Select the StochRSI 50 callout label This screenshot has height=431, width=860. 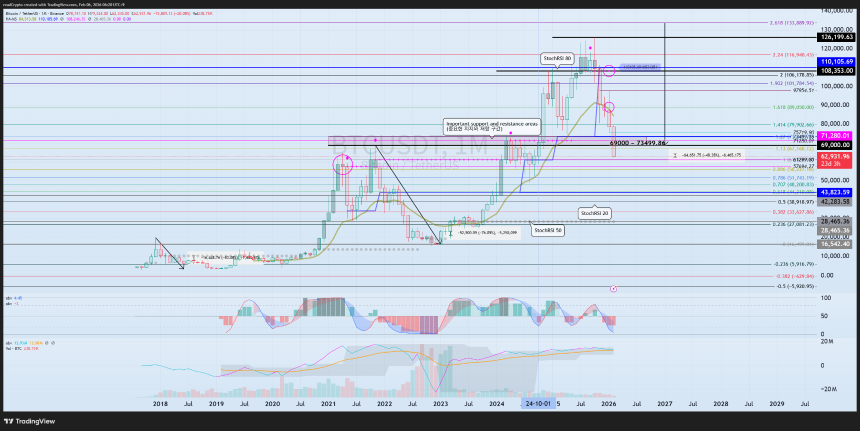(x=548, y=231)
